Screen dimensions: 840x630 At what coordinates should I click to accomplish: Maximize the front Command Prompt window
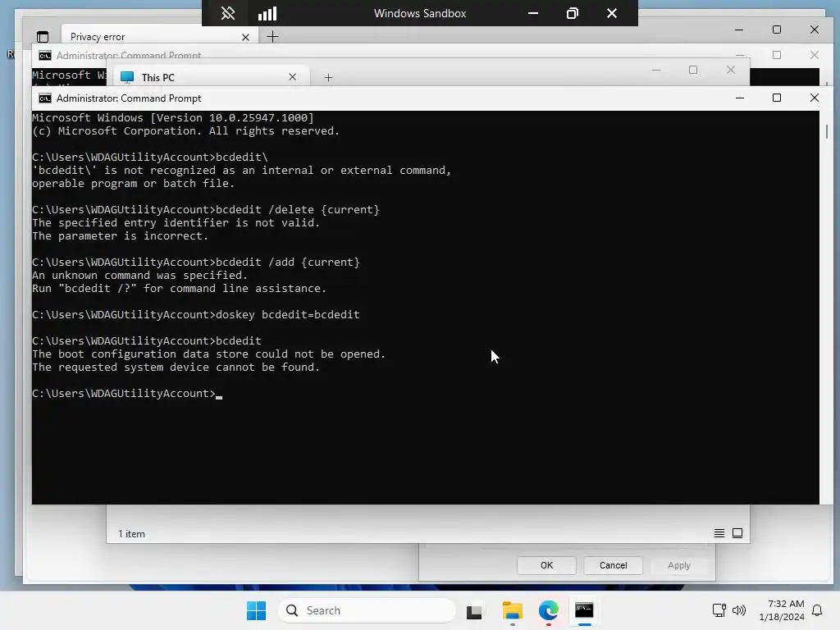click(777, 98)
